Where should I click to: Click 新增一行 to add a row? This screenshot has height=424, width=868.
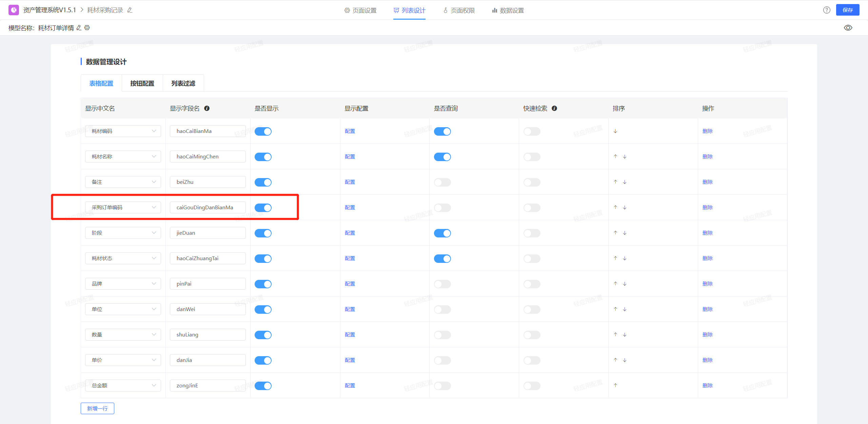tap(97, 408)
